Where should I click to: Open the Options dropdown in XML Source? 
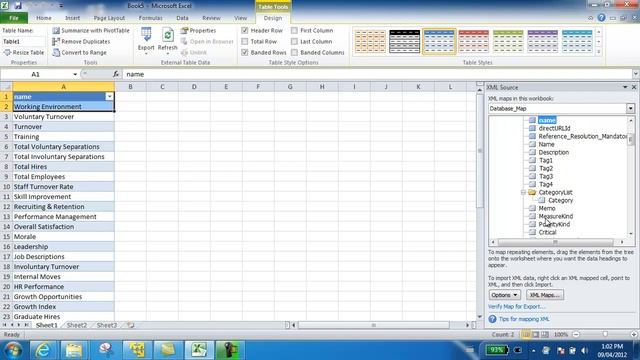504,295
